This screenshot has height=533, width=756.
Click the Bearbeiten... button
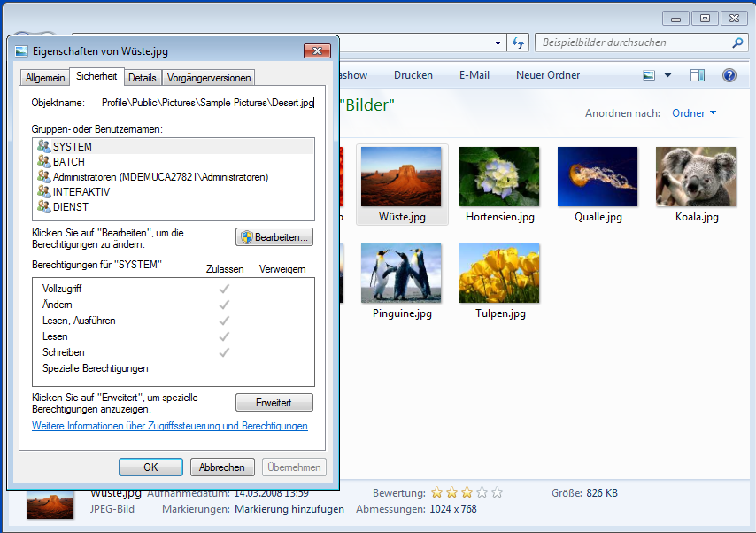(x=274, y=237)
